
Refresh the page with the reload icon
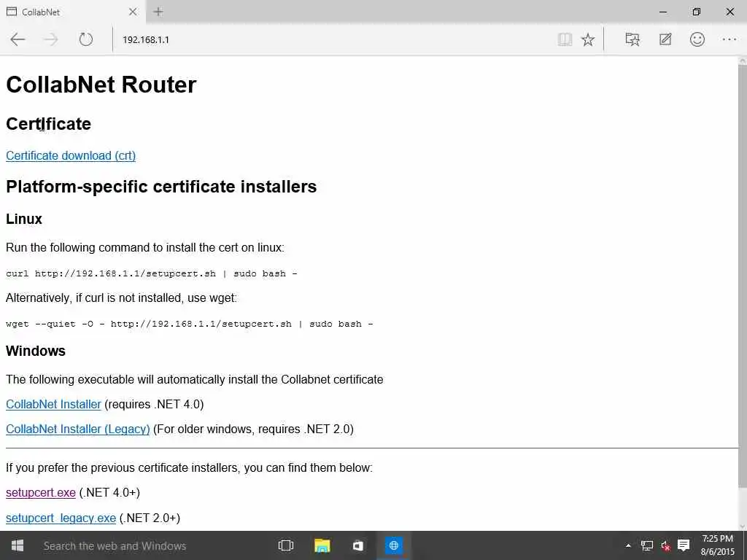86,39
